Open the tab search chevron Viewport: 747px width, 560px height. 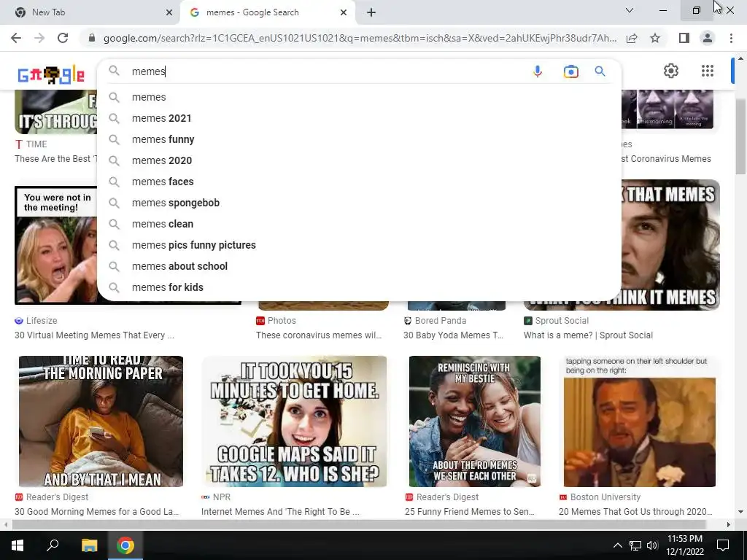coord(630,10)
